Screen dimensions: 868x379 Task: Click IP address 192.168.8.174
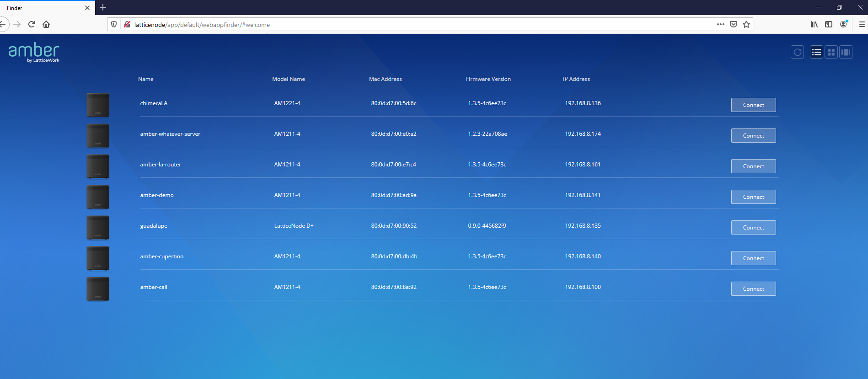[583, 134]
